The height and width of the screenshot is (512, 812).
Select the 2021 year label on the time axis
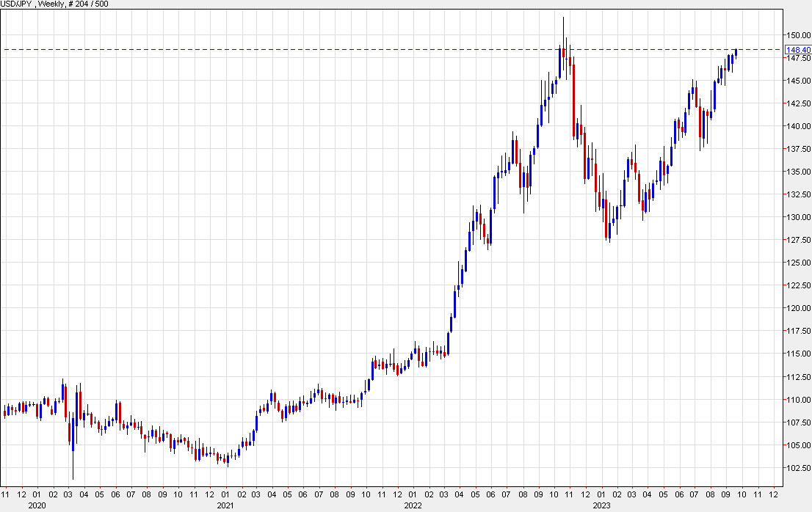tap(226, 505)
